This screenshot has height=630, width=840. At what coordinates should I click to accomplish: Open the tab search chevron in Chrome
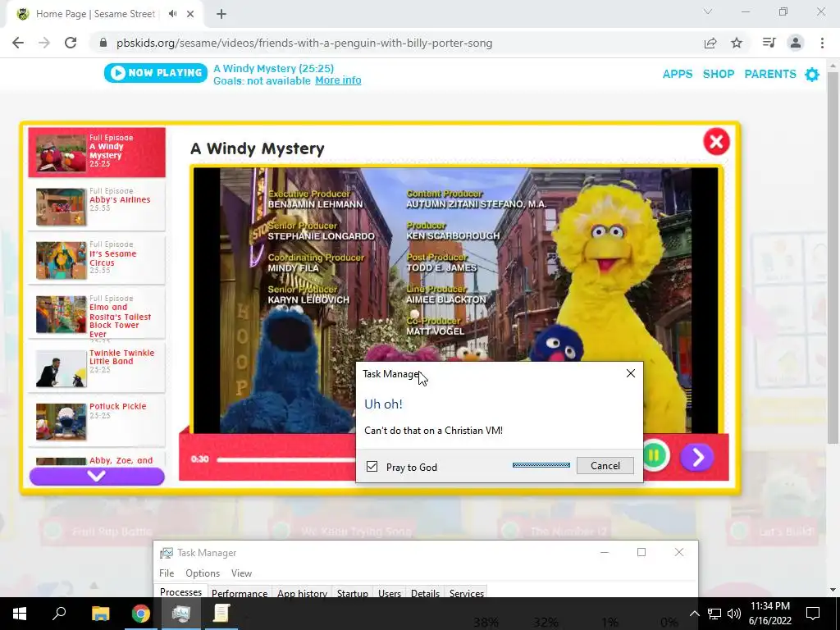click(708, 11)
